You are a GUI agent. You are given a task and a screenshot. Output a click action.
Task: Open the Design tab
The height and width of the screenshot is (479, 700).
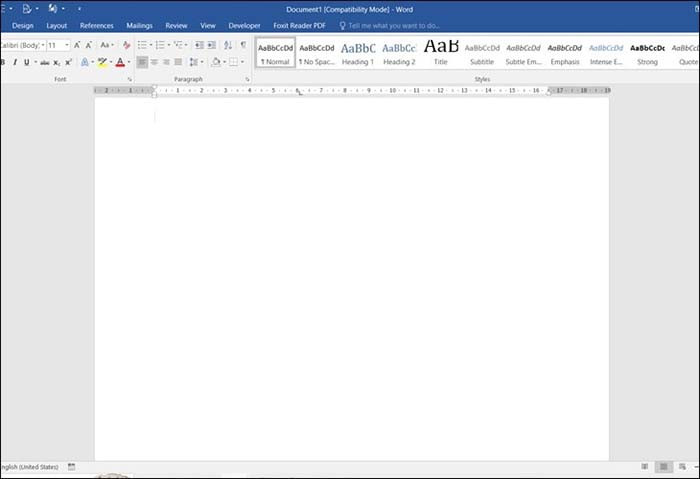click(23, 26)
